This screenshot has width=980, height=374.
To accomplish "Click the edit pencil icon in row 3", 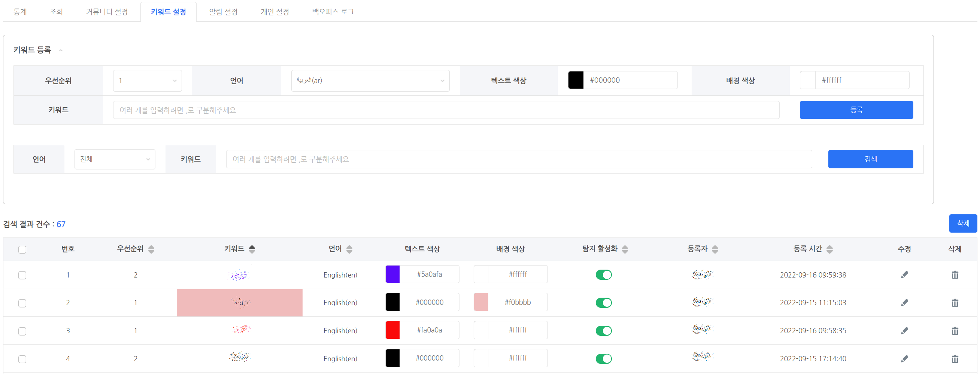I will tap(904, 331).
